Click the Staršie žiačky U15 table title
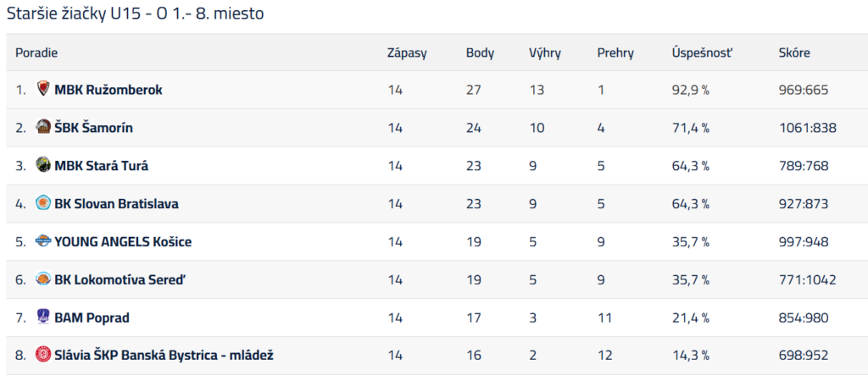The height and width of the screenshot is (392, 868). pos(135,14)
